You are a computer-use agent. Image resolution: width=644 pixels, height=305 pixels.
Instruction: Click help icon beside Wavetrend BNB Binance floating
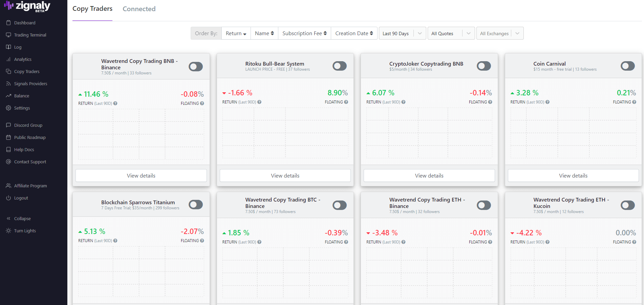coord(202,103)
